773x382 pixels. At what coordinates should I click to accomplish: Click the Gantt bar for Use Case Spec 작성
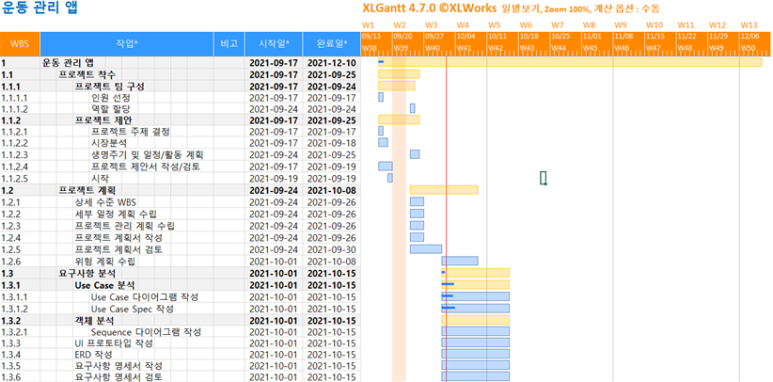(x=476, y=309)
